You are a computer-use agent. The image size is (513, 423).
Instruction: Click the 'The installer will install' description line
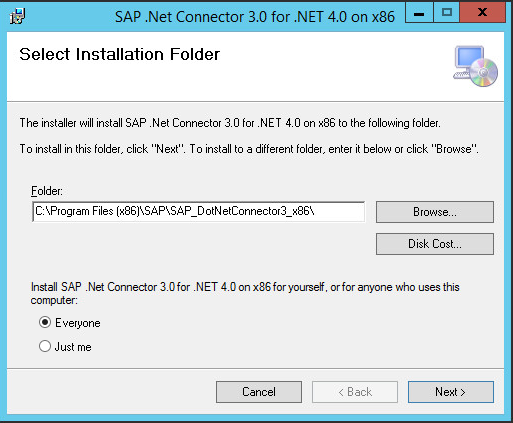(230, 123)
